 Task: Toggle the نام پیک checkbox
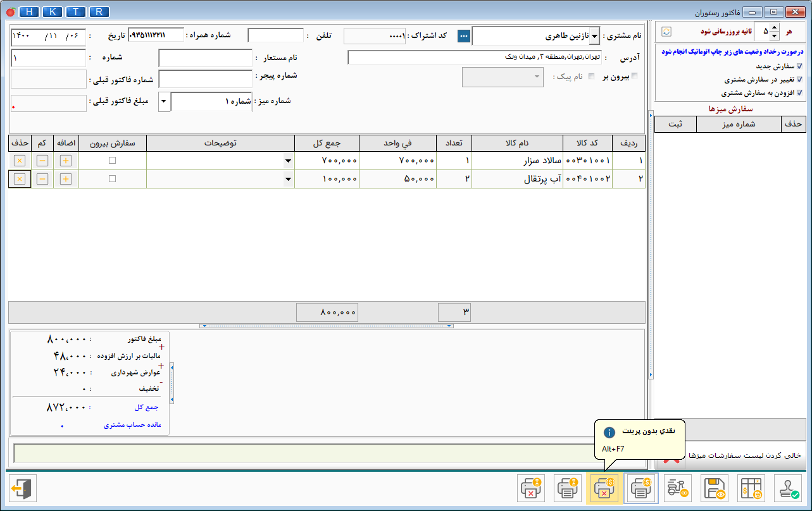[x=592, y=76]
